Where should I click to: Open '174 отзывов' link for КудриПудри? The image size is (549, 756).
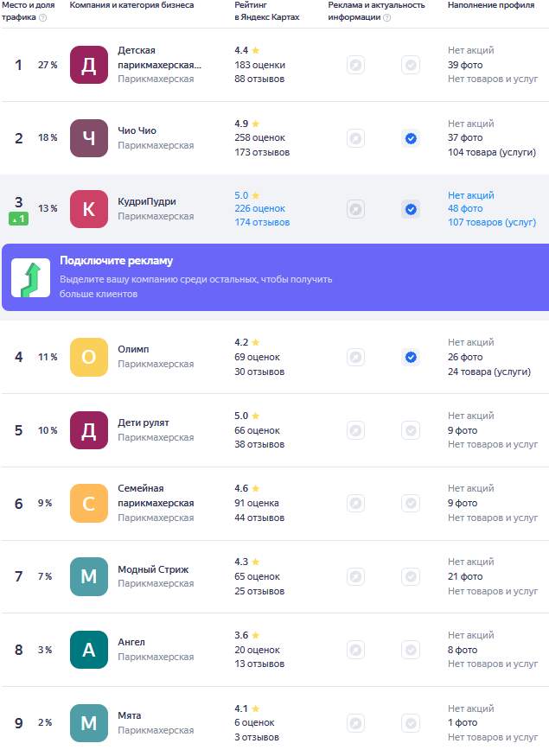pyautogui.click(x=262, y=223)
